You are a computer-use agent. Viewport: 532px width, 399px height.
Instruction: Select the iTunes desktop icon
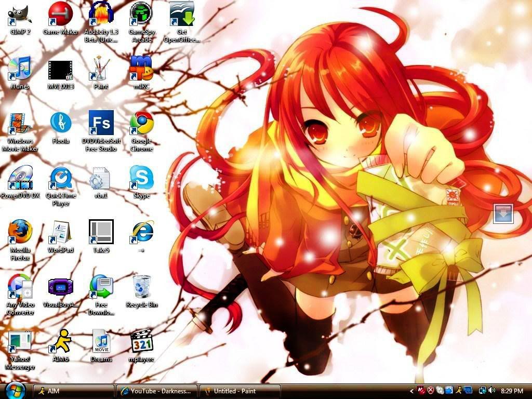(20, 73)
